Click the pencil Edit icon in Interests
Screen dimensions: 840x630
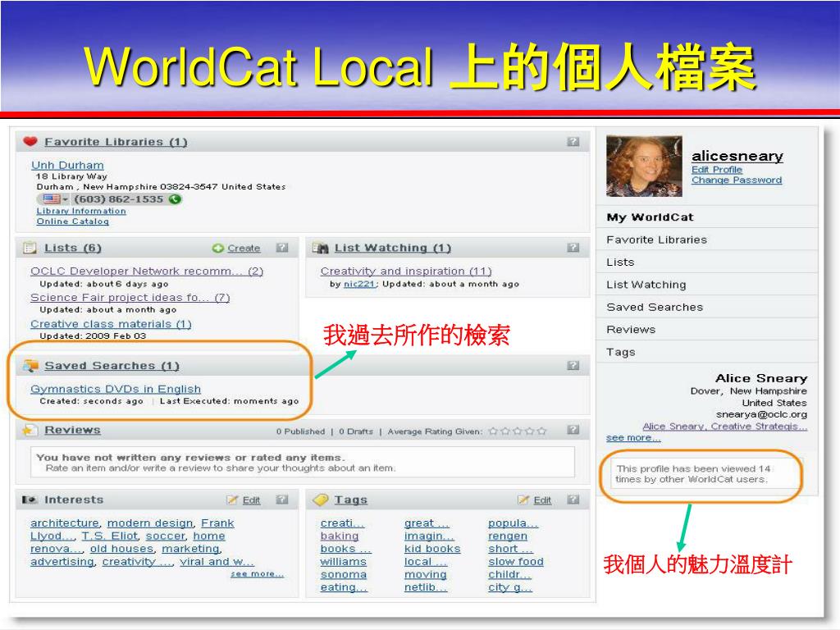click(x=232, y=500)
